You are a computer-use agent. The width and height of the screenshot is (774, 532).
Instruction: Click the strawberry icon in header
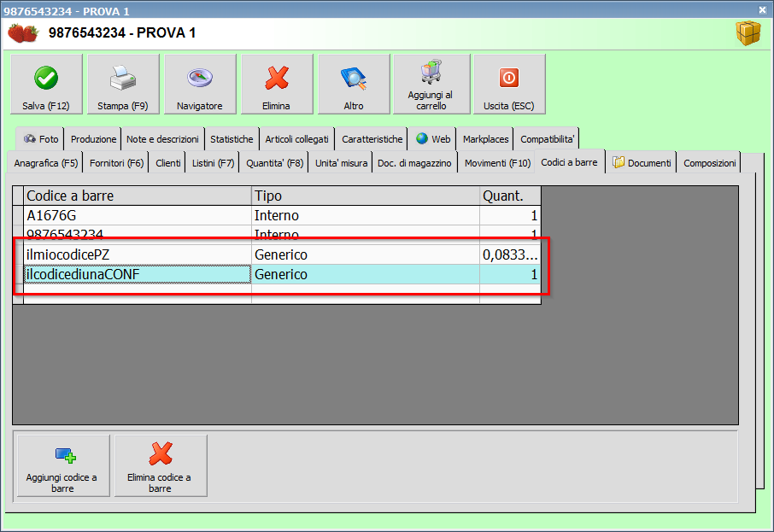(23, 33)
